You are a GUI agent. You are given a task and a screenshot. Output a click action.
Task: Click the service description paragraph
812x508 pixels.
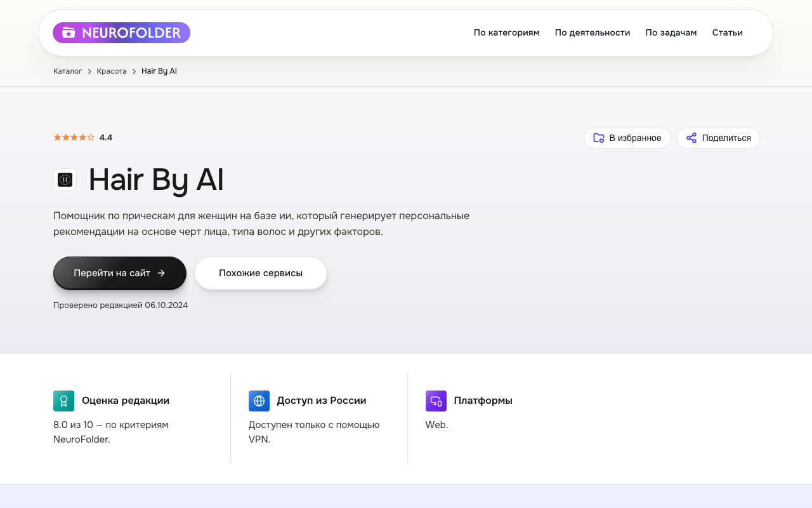click(x=261, y=224)
